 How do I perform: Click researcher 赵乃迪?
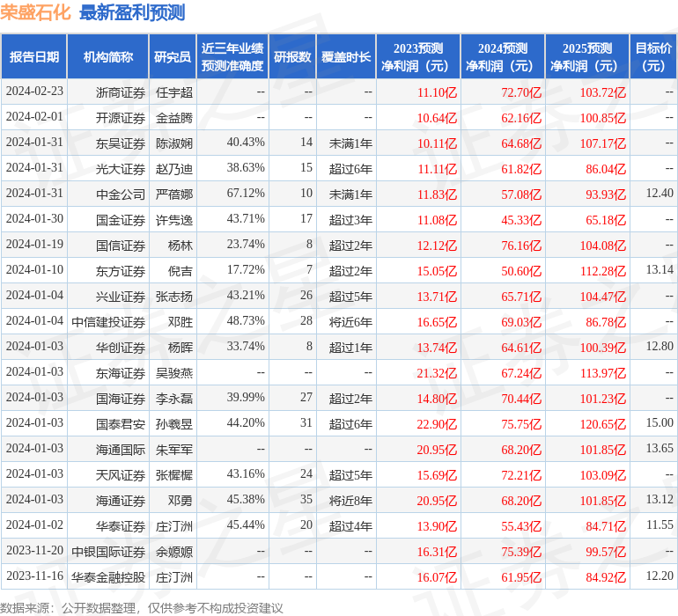(x=173, y=169)
